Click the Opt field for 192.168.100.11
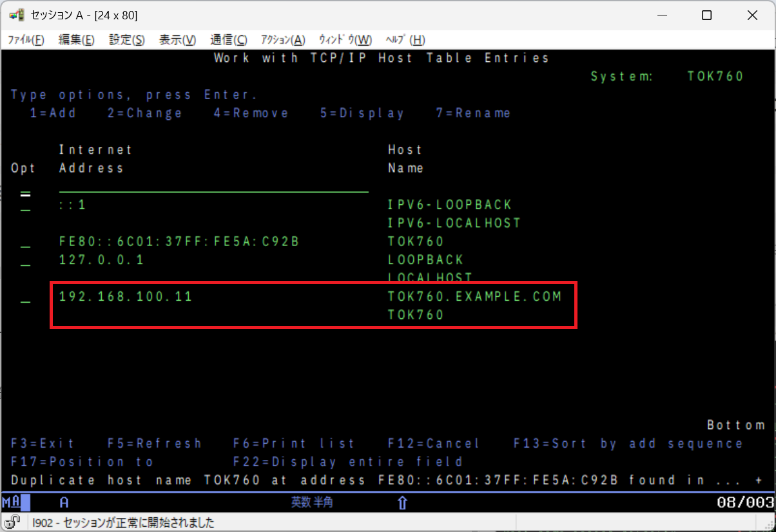776x532 pixels. (x=25, y=297)
